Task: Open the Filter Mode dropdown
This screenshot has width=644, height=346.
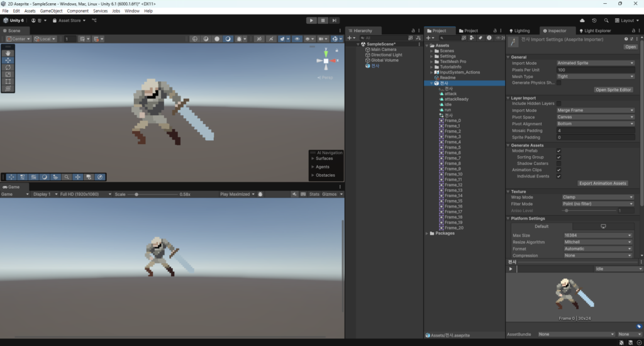Action: point(598,204)
